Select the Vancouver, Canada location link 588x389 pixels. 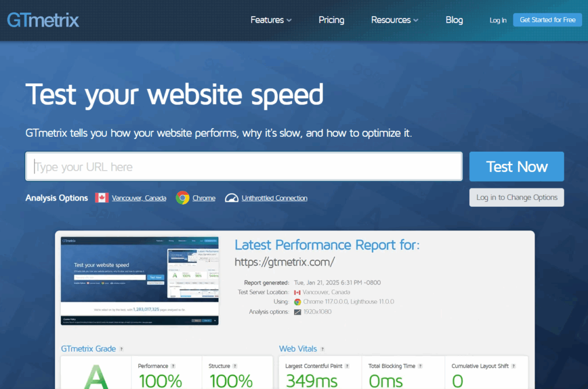click(x=139, y=198)
